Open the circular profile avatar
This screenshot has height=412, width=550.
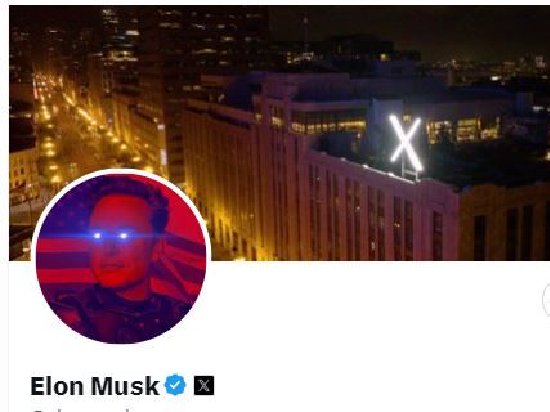coord(121,258)
